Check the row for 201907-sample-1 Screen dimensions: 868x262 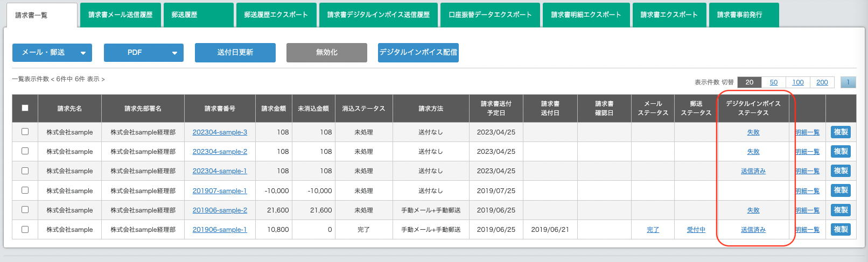tap(25, 190)
